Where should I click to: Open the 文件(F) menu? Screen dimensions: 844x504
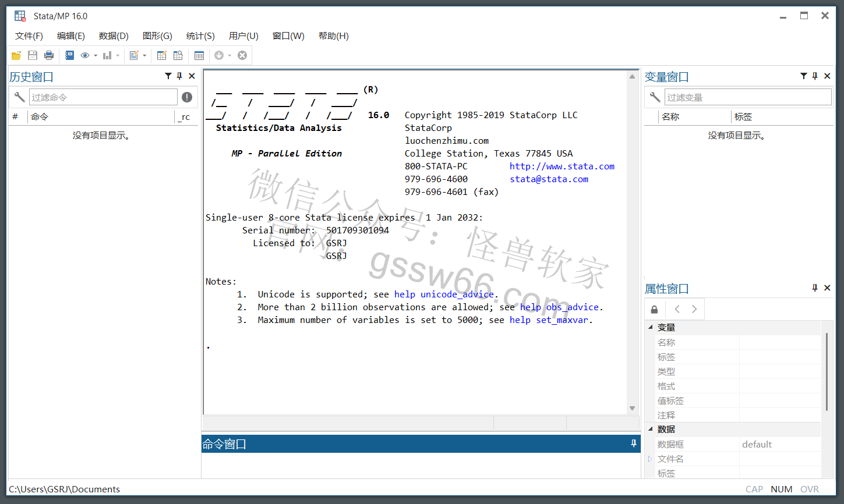click(x=29, y=36)
